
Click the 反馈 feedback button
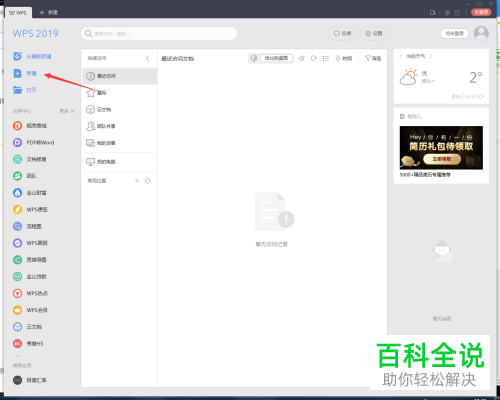click(x=342, y=33)
